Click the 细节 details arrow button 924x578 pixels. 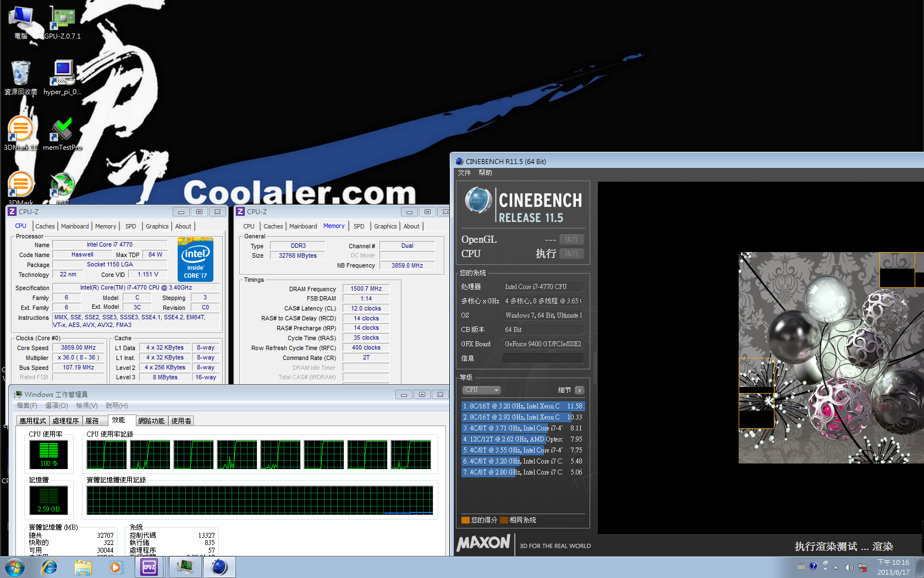point(579,390)
